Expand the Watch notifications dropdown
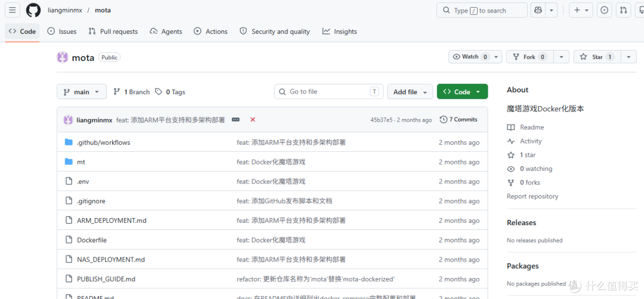Screen dimensions: 644x299 coord(475,57)
